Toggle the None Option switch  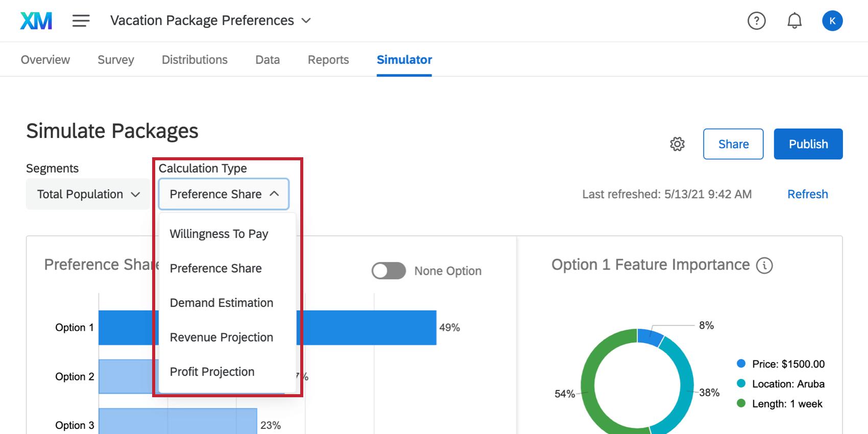click(389, 271)
